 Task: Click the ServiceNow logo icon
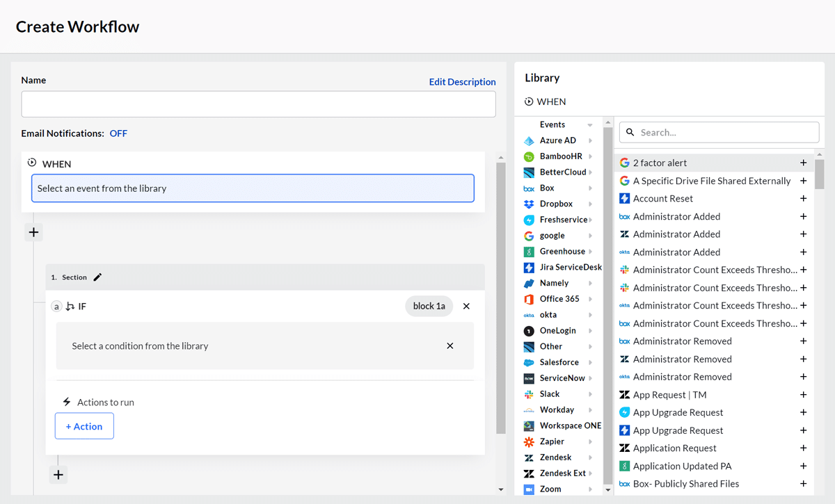(x=529, y=378)
